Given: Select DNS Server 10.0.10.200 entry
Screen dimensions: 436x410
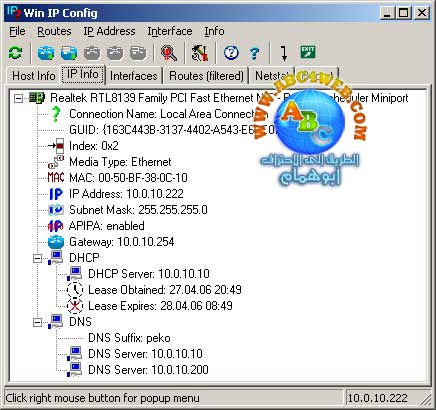Looking at the screenshot, I should click(x=148, y=370).
